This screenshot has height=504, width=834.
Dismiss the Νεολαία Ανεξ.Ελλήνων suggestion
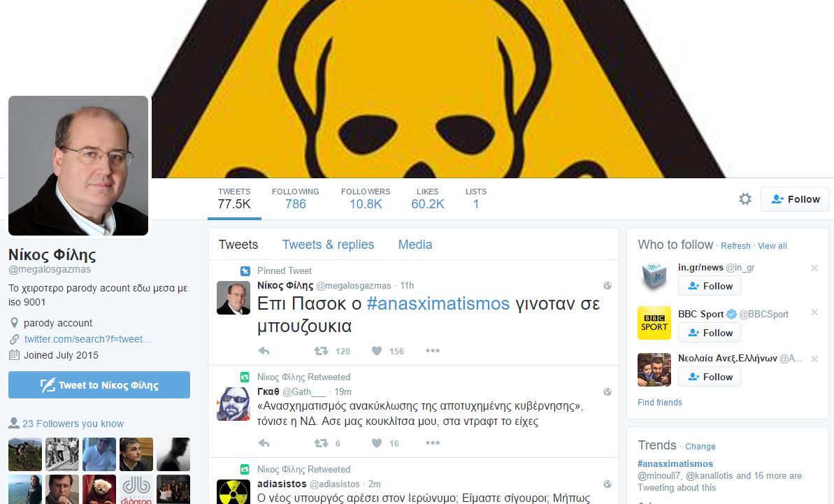click(x=814, y=359)
